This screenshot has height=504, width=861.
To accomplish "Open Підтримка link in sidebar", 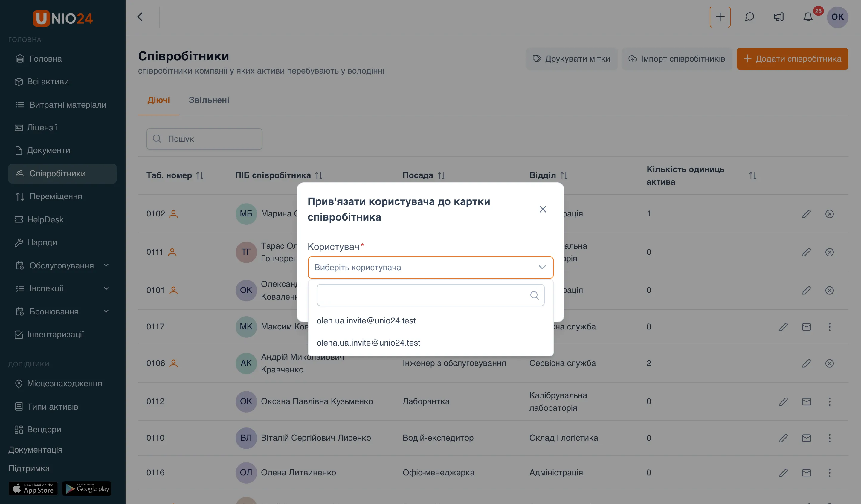I will click(29, 468).
